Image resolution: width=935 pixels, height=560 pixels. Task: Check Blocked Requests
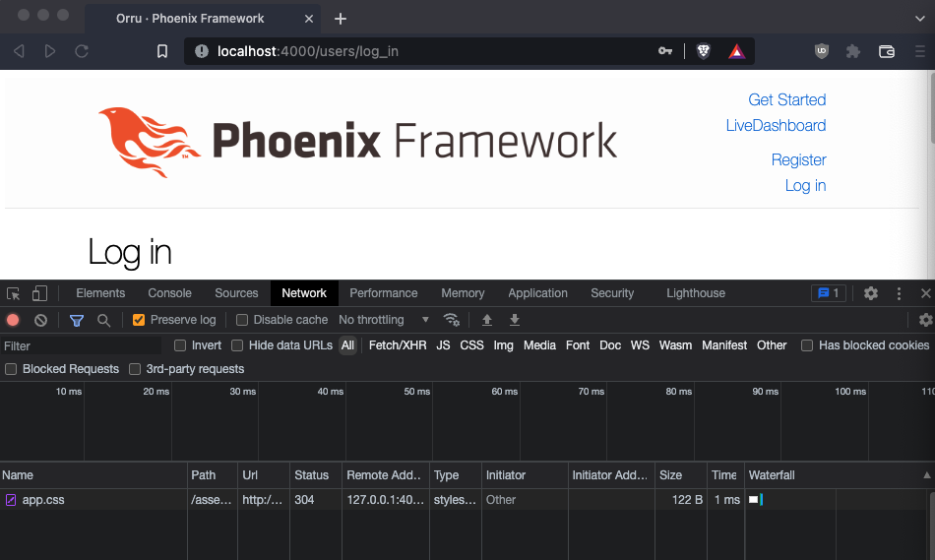[11, 369]
